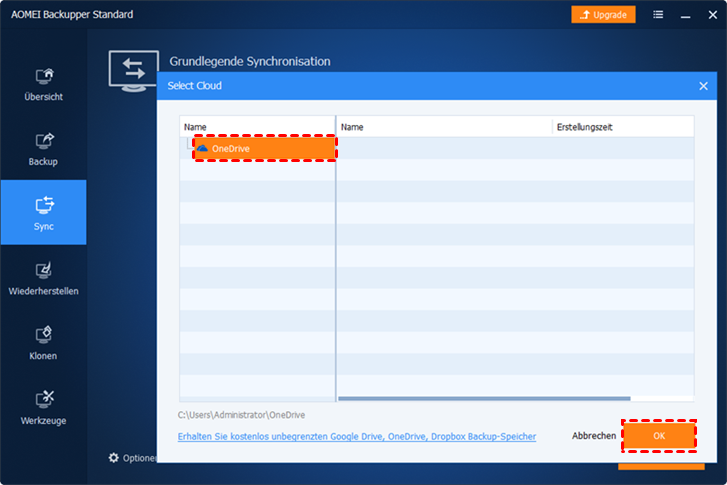Click the left Name column header
This screenshot has height=485, width=727.
coord(257,127)
